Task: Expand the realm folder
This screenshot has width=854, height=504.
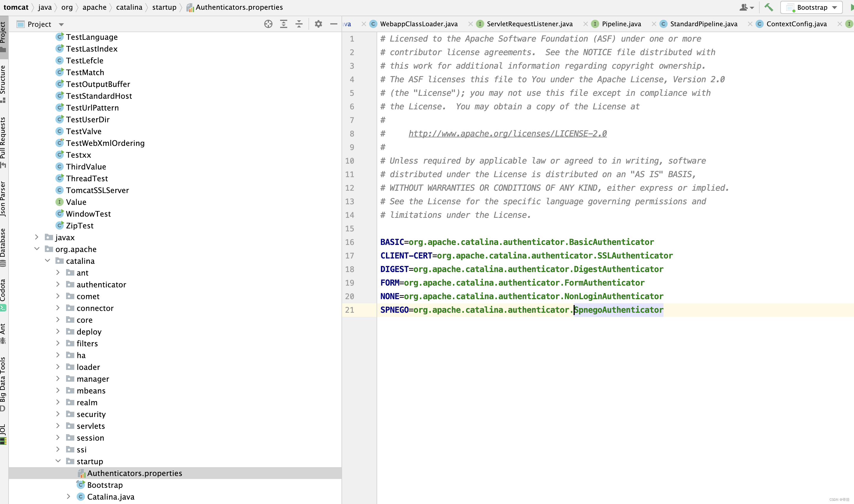Action: (58, 402)
